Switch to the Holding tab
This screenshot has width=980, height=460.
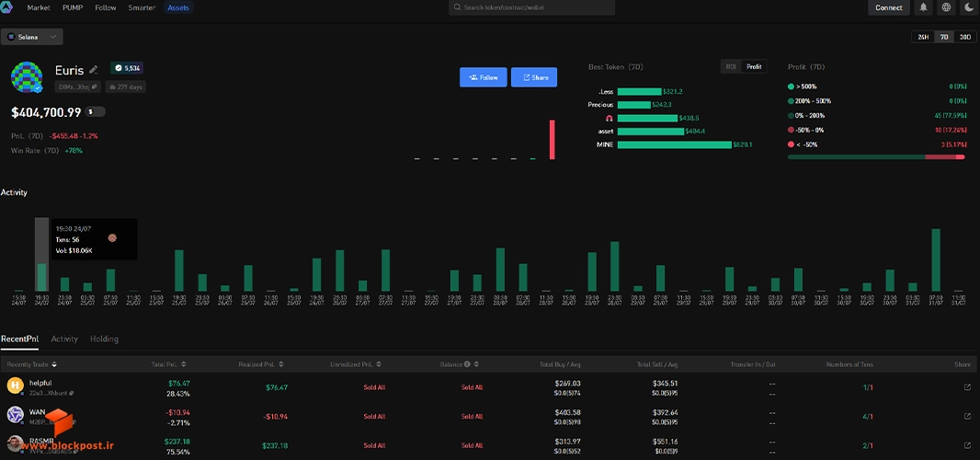click(x=104, y=339)
